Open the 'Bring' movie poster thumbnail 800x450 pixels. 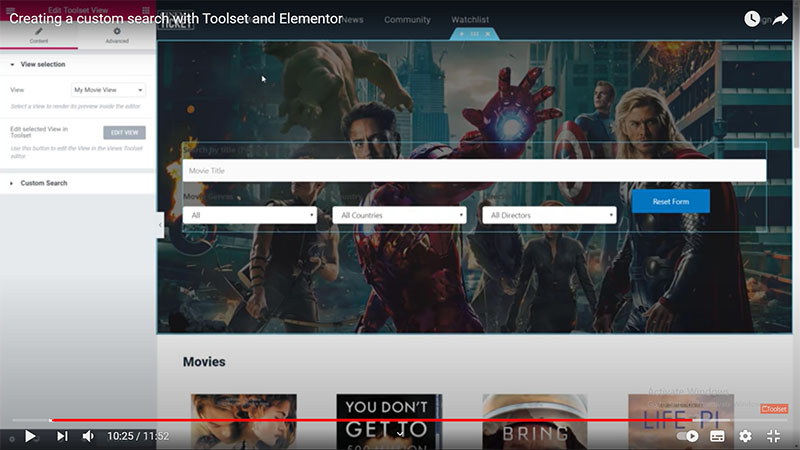(535, 421)
